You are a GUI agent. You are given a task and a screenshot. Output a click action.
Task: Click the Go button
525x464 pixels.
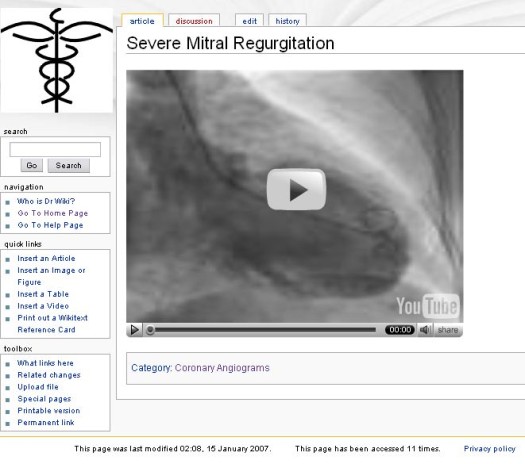pyautogui.click(x=32, y=165)
